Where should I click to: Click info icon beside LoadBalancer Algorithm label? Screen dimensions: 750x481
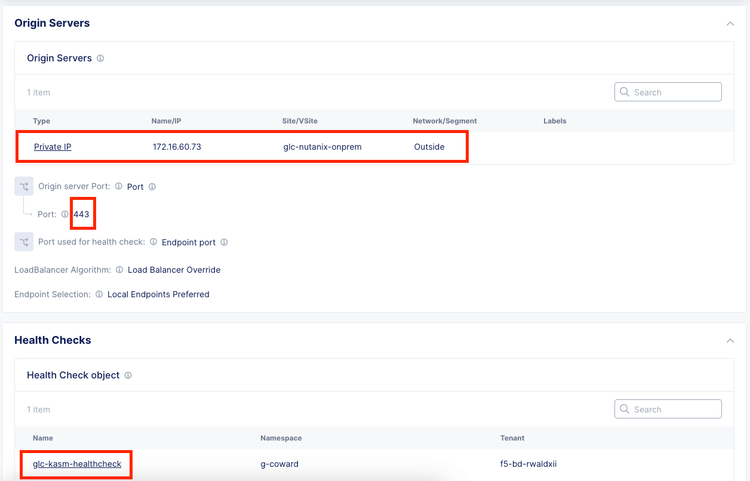coord(119,270)
